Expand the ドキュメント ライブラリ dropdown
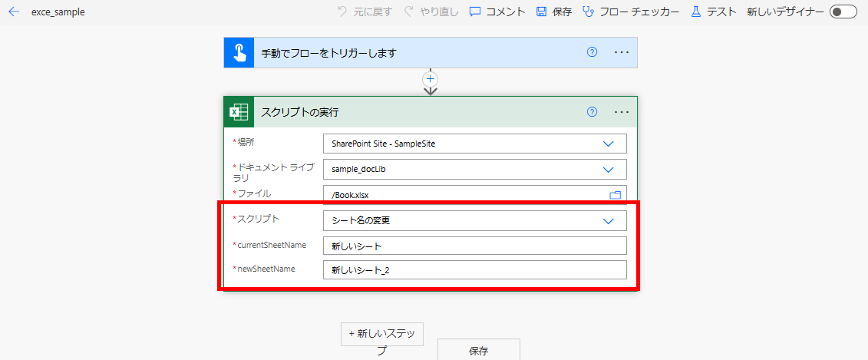The height and width of the screenshot is (360, 868). pos(609,170)
